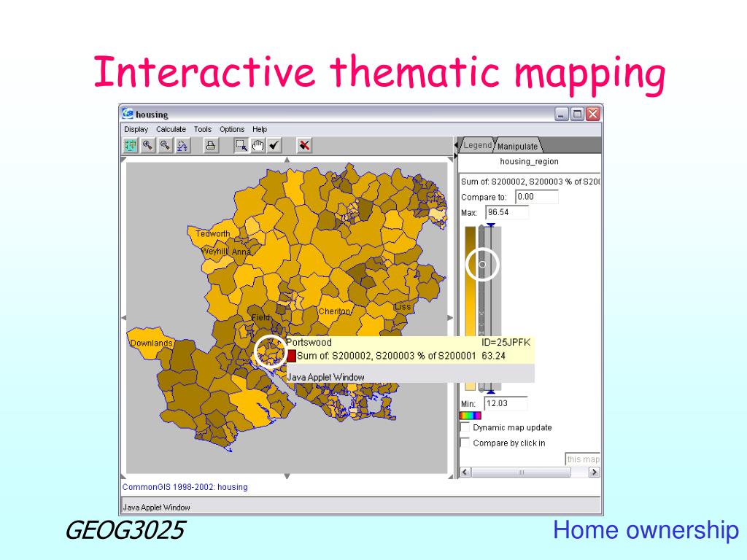The width and height of the screenshot is (747, 560).
Task: Click the full extent map tool icon
Action: pos(130,145)
